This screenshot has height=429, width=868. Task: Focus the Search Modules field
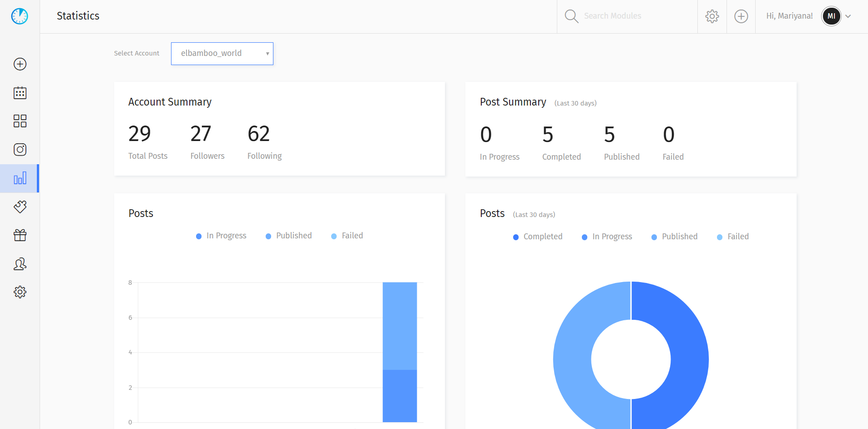[x=637, y=16]
